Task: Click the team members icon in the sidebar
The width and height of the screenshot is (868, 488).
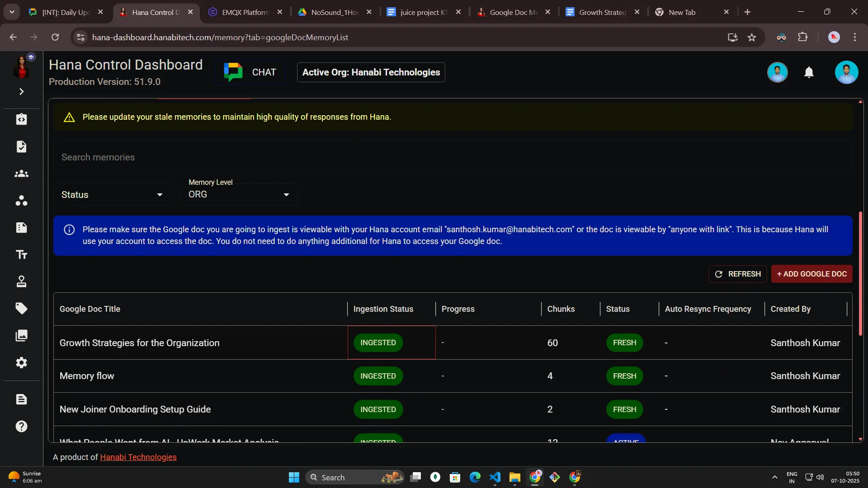Action: tap(21, 174)
